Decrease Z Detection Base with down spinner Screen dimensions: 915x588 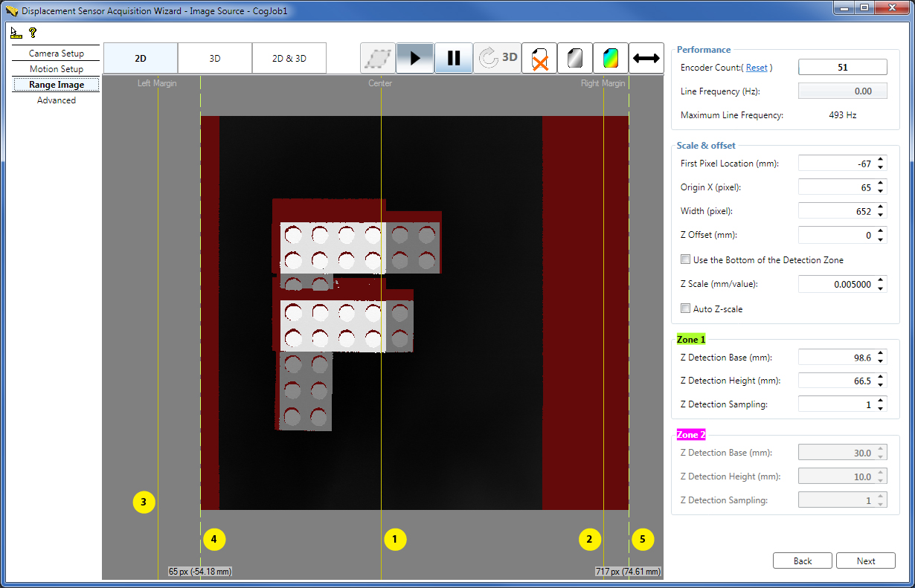tap(881, 361)
